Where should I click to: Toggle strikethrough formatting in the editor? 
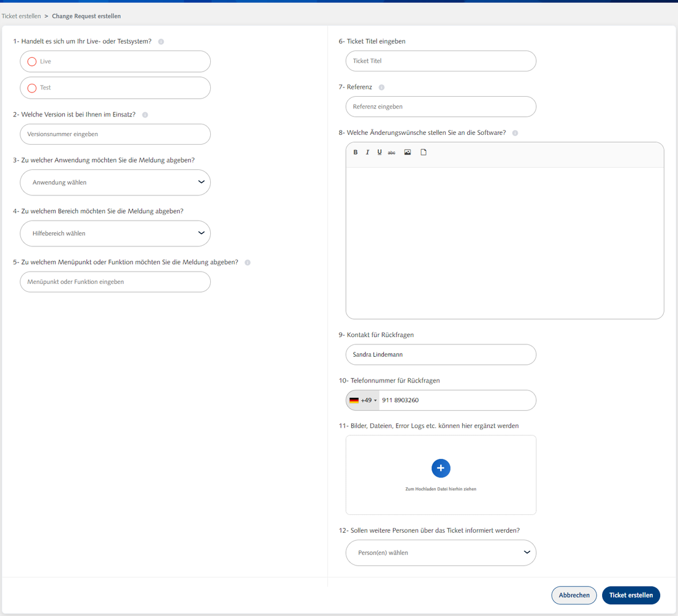391,152
